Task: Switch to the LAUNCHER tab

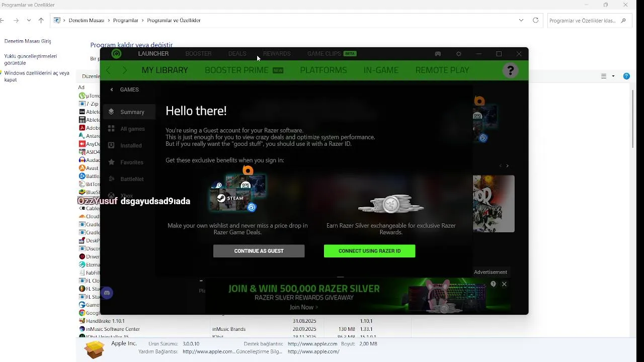Action: click(x=153, y=54)
